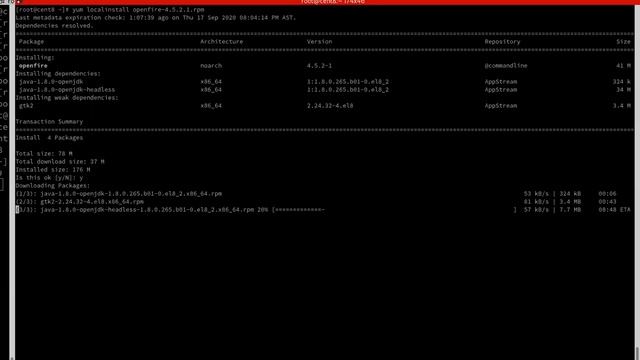Click the '3.4 M' size in gtk2 row
This screenshot has height=360, width=640.
(622, 106)
